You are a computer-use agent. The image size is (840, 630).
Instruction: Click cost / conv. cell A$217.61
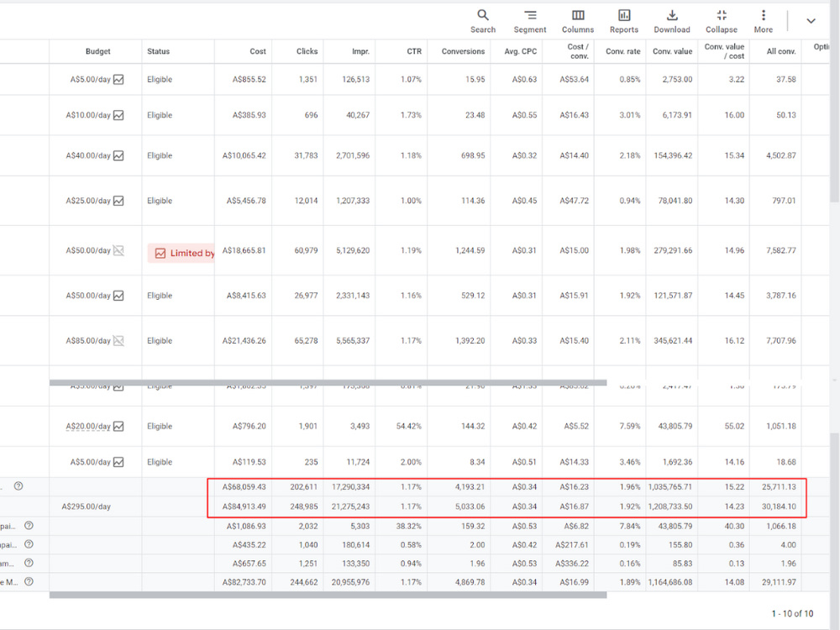coord(571,545)
